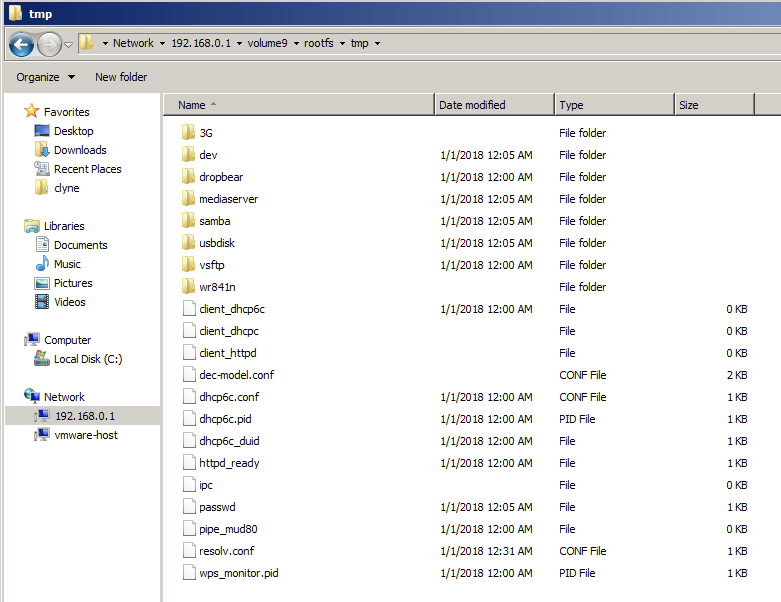The image size is (781, 602).
Task: Select the wr841n folder icon
Action: point(188,286)
